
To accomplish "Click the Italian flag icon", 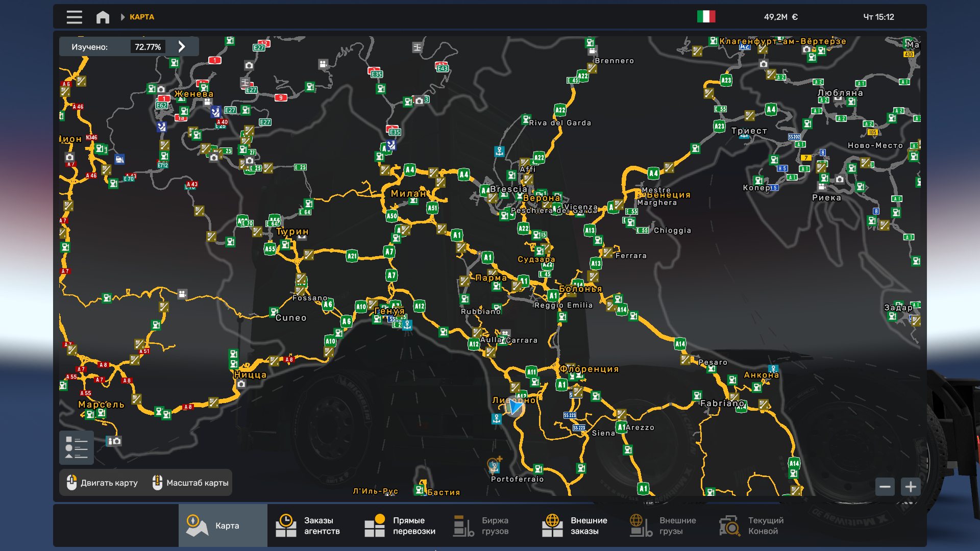I will coord(706,17).
